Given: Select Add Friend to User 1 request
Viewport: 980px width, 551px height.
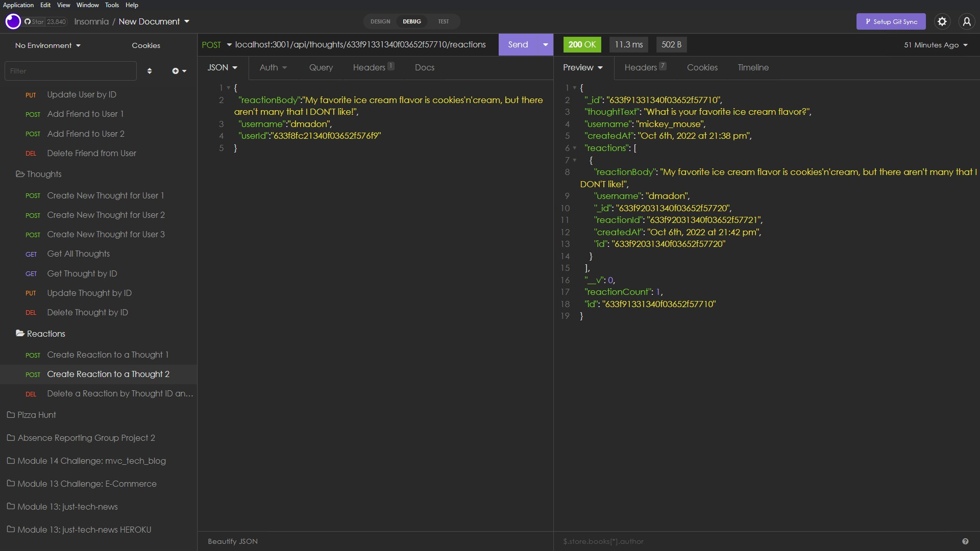Looking at the screenshot, I should (x=99, y=114).
